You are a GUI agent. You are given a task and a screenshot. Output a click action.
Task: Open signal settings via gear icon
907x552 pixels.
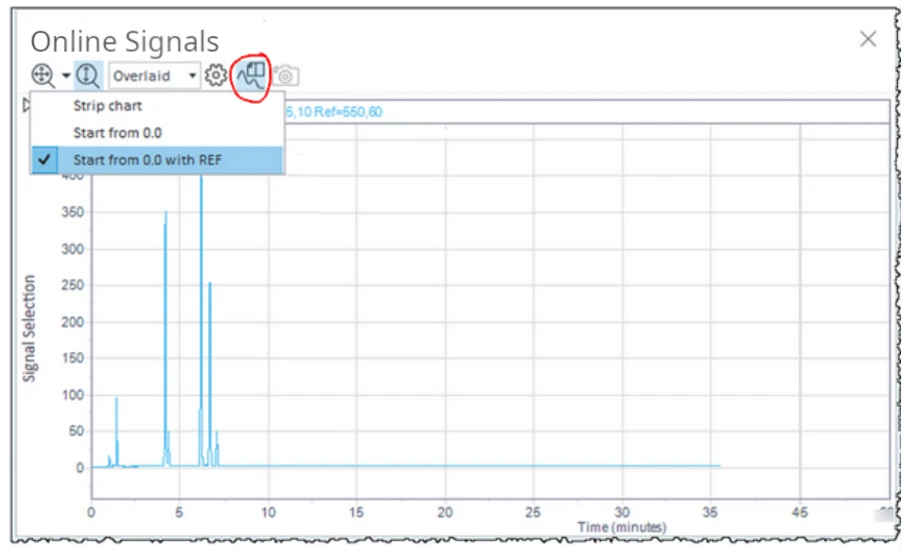[215, 75]
